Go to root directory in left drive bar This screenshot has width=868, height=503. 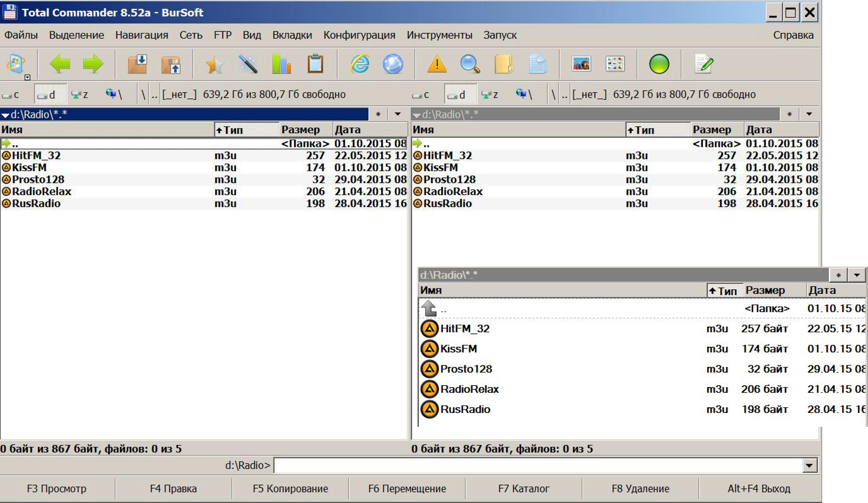click(x=143, y=94)
